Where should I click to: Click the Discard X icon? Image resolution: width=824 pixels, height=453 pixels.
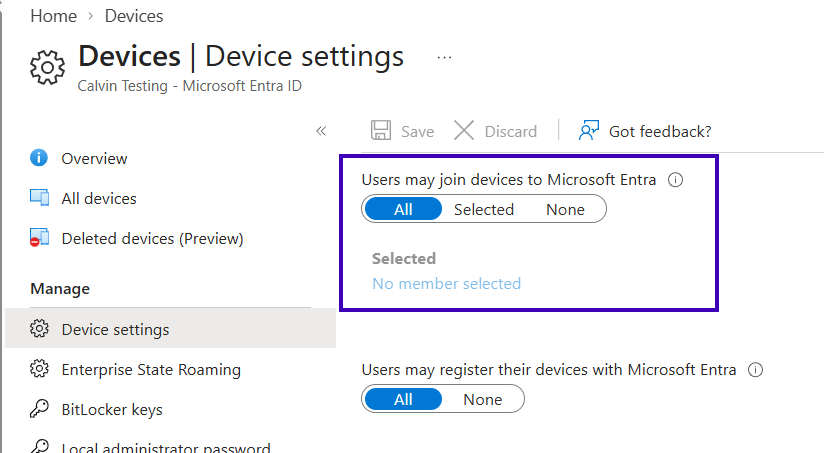click(x=464, y=130)
